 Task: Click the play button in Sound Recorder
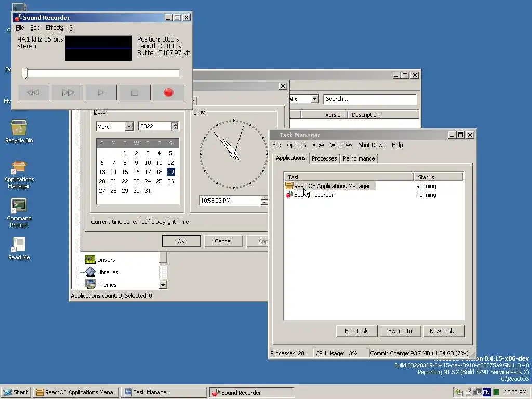pos(101,92)
